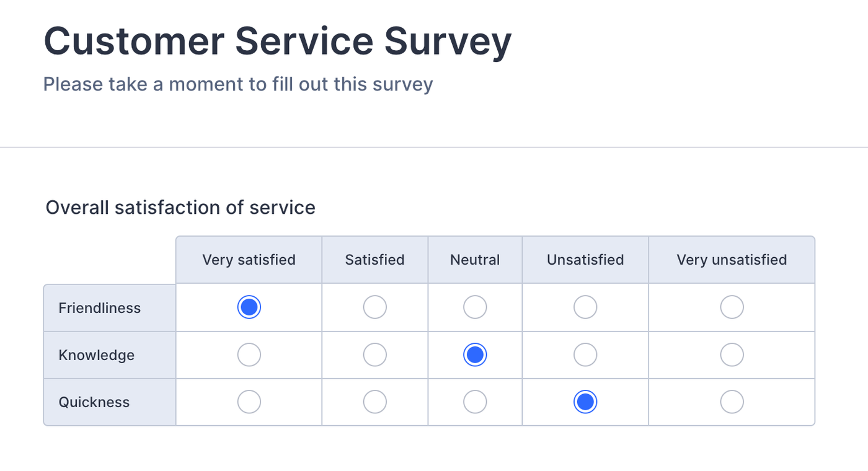Click the Knowledge row label
Image resolution: width=868 pixels, height=471 pixels.
[x=97, y=355]
